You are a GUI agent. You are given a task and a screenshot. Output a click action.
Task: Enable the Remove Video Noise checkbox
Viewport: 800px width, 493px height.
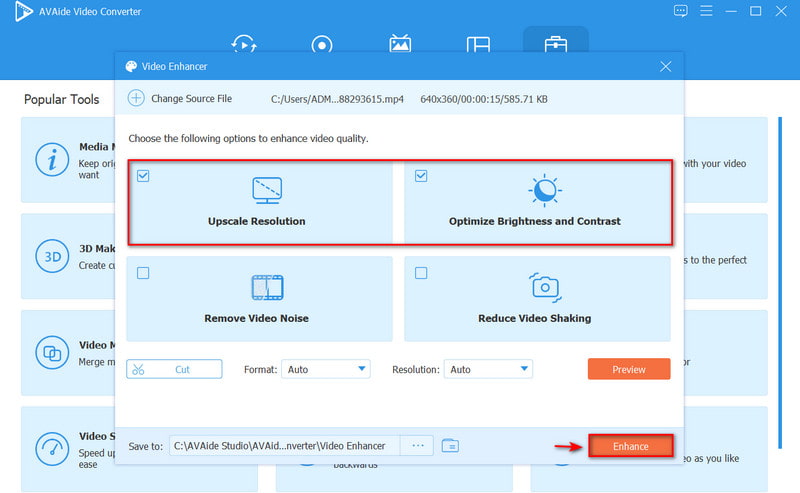tap(143, 273)
